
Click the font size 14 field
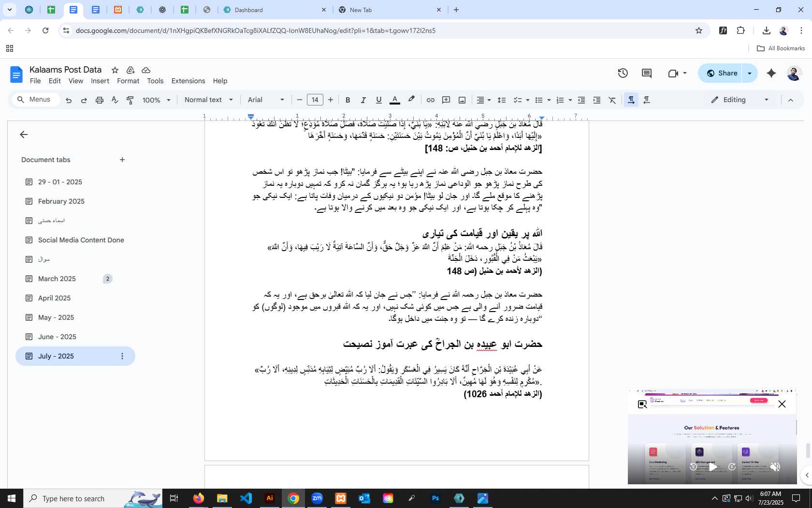point(315,100)
